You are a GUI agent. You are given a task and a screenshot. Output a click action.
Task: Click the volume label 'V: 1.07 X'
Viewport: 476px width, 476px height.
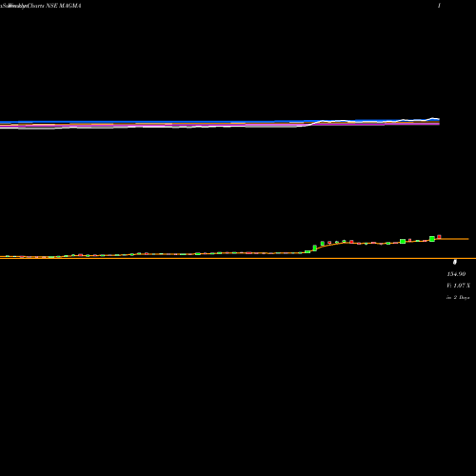click(x=458, y=286)
